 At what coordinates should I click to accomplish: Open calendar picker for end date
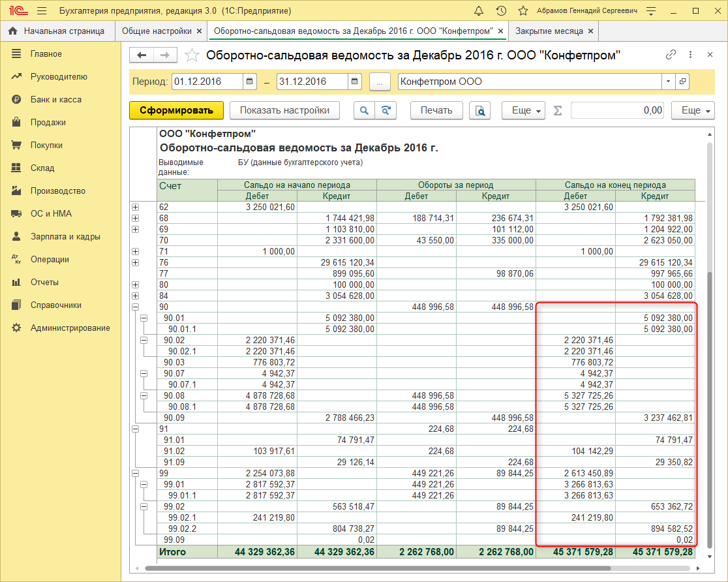354,82
